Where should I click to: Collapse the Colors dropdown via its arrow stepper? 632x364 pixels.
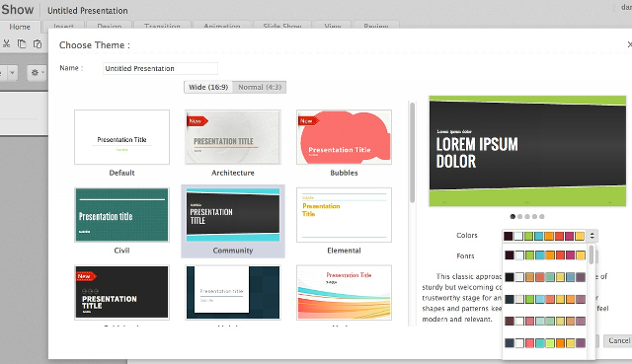[x=592, y=236]
